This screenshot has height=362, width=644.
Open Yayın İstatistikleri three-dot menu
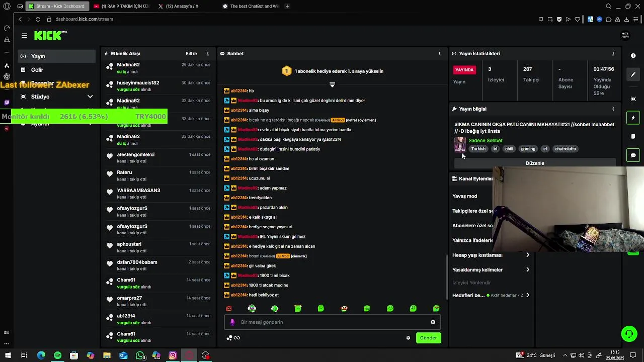613,54
